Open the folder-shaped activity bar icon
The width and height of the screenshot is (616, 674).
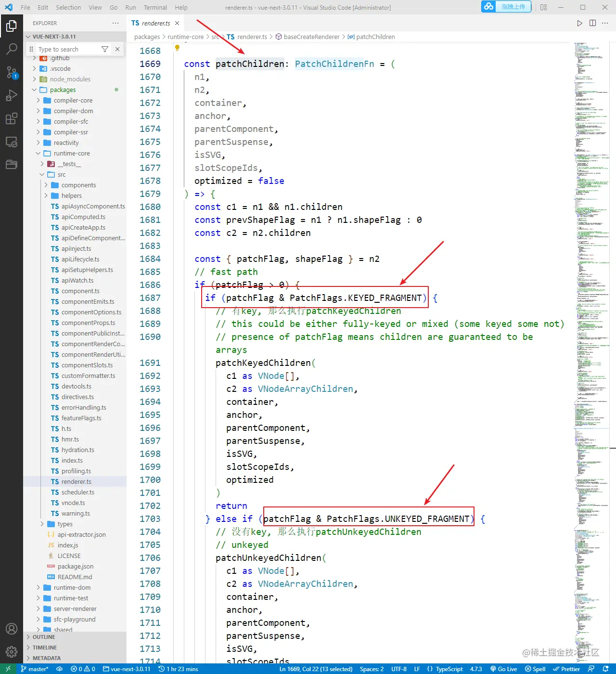[x=12, y=165]
